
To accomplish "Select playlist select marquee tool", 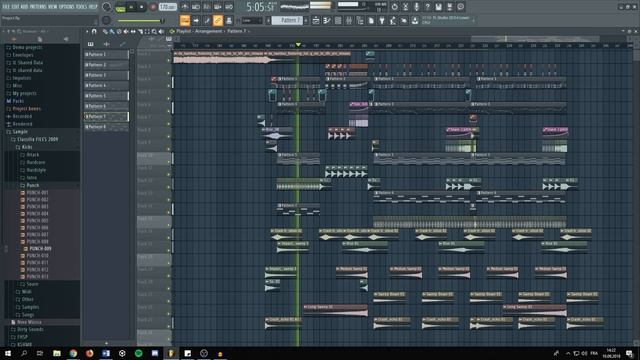I will (147, 31).
